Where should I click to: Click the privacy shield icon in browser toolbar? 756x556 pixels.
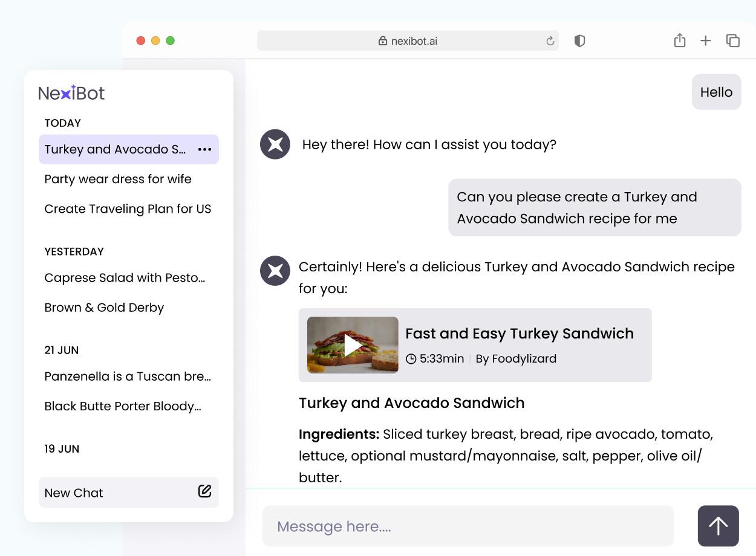point(579,41)
